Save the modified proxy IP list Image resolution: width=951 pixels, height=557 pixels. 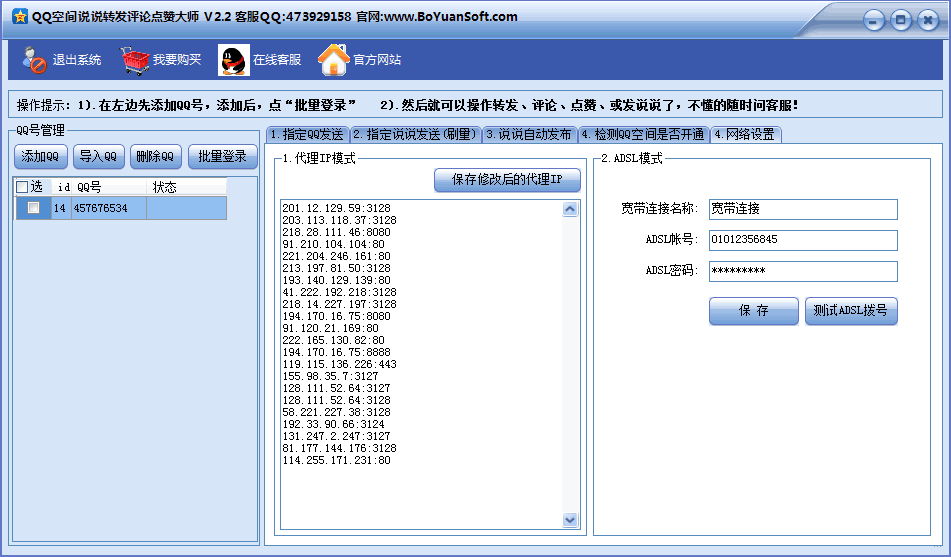(x=507, y=180)
